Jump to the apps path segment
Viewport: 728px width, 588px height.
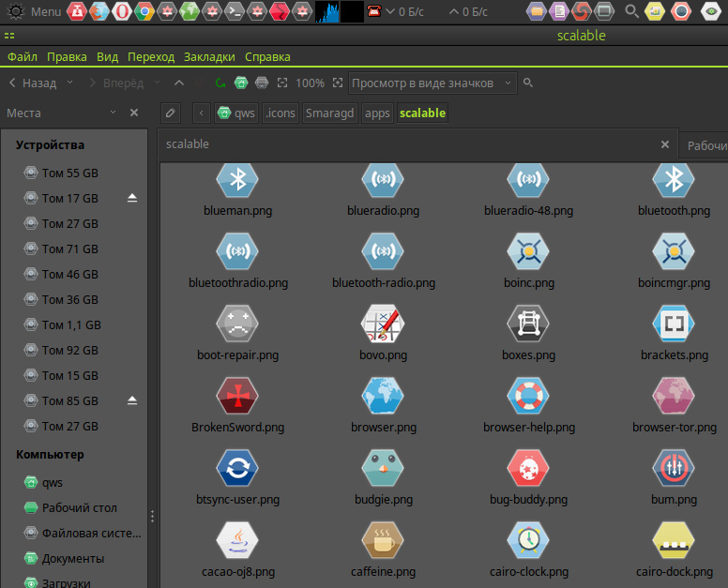377,113
